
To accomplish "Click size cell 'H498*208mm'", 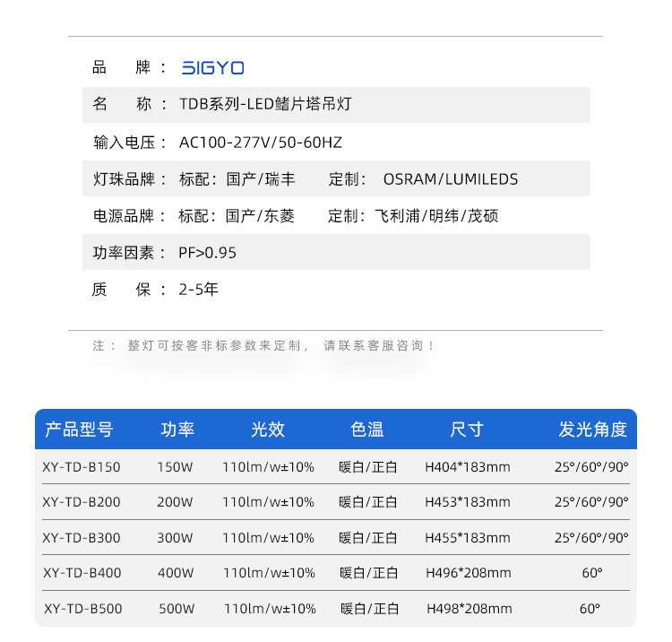I will click(470, 609).
